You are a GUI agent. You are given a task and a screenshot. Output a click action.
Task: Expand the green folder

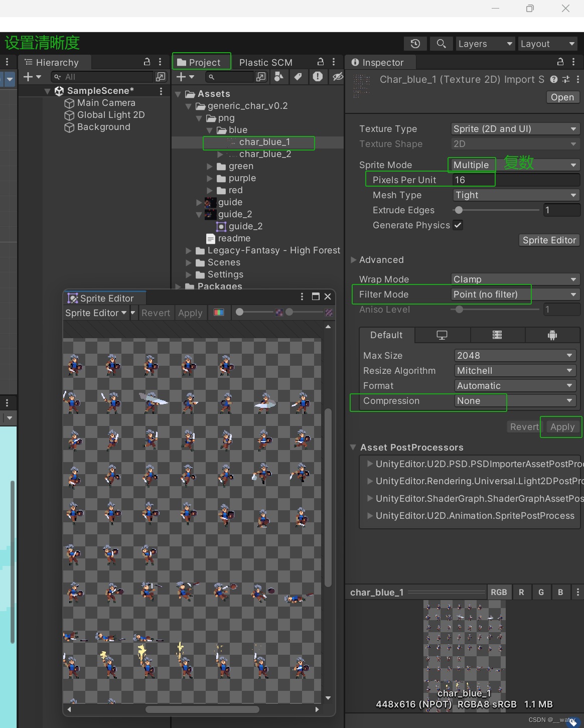[210, 166]
